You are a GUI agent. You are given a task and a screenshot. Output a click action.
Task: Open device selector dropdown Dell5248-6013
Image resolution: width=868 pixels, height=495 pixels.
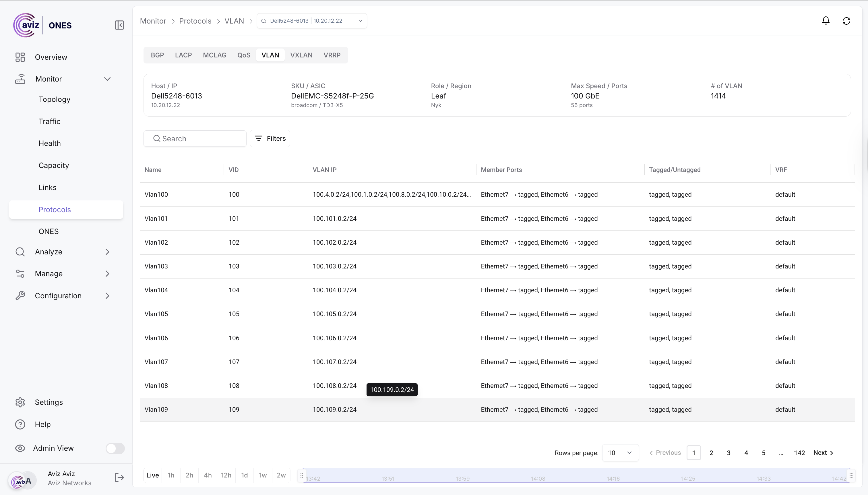[x=312, y=21]
